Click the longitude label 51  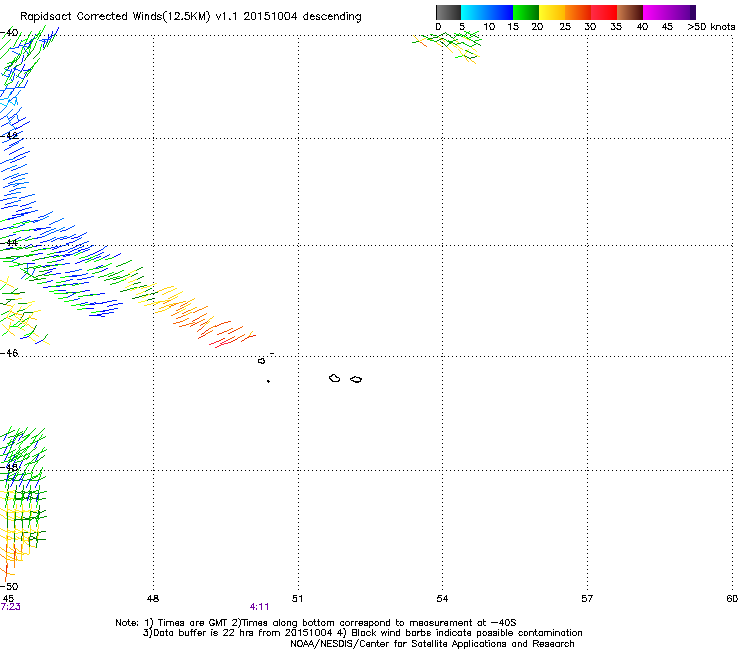point(297,599)
